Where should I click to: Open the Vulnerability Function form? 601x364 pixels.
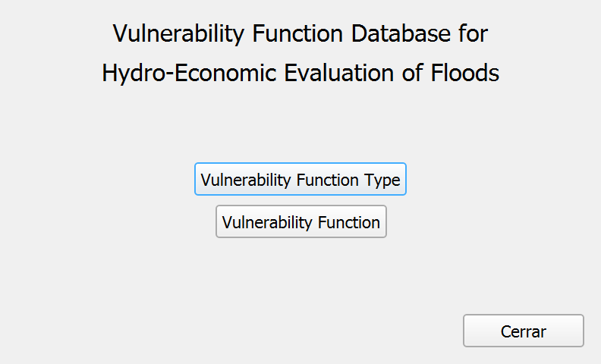(x=301, y=221)
